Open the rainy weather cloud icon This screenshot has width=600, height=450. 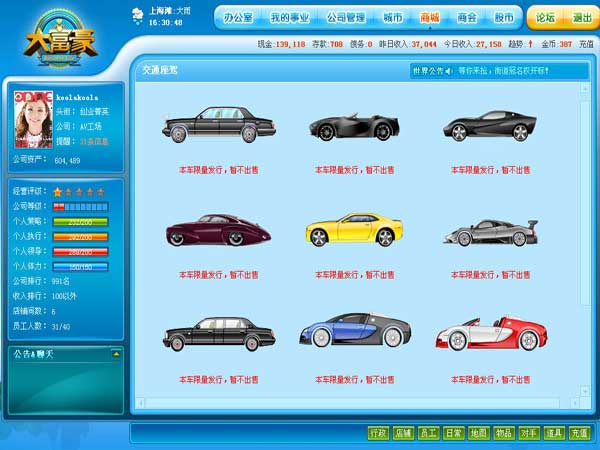click(138, 16)
